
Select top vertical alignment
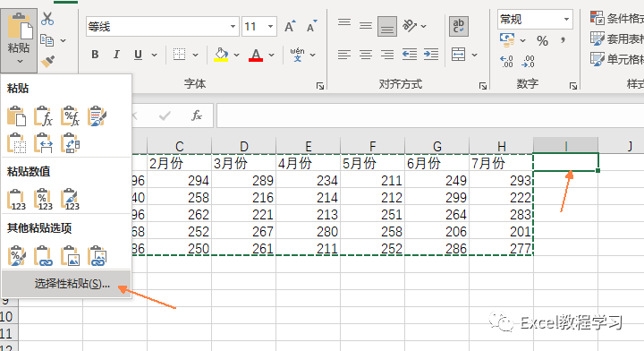pos(344,23)
